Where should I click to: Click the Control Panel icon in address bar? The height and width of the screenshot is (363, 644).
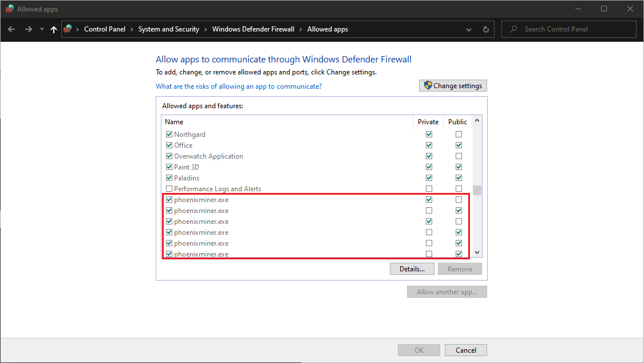68,29
